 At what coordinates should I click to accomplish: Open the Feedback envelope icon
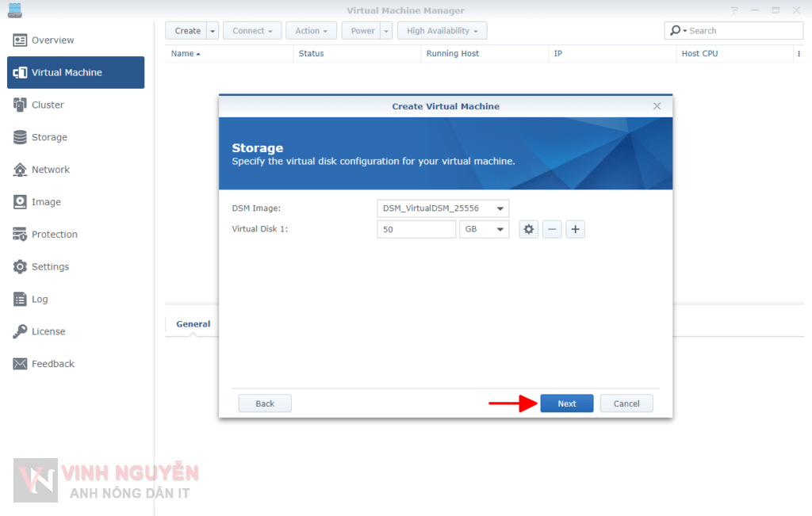20,364
